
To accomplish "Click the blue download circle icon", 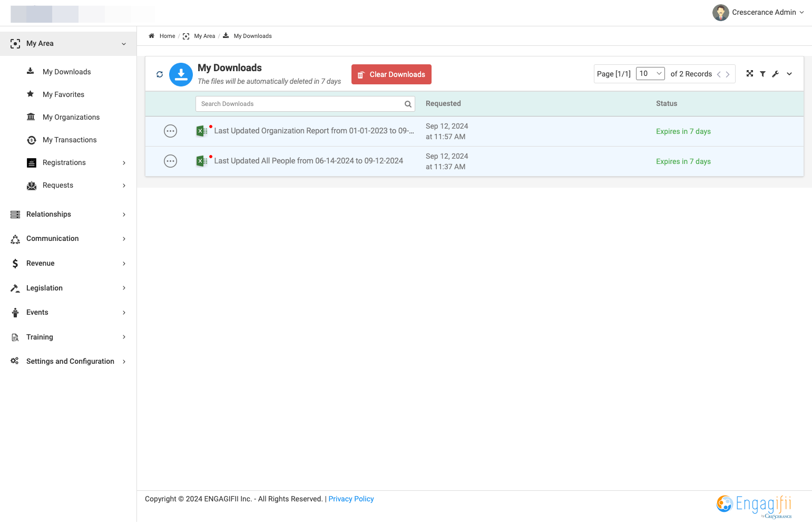I will point(181,74).
